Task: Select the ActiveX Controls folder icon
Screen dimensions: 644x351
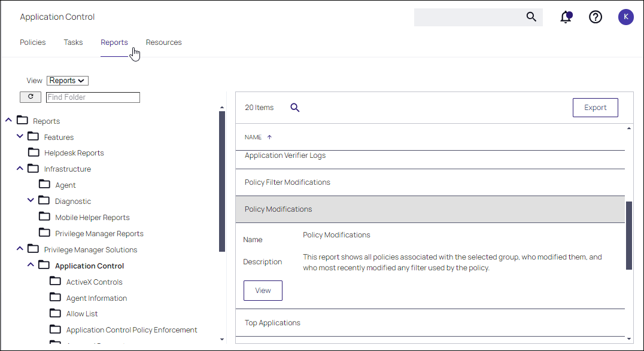Action: [x=56, y=282]
